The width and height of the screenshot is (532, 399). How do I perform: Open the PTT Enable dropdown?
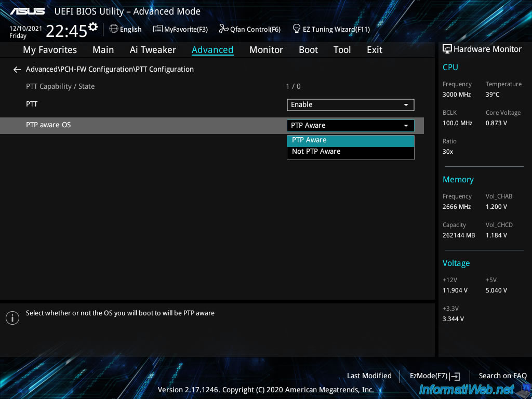[351, 105]
